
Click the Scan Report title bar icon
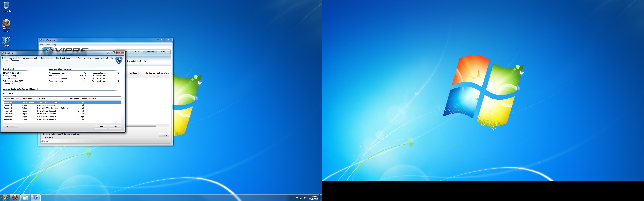pyautogui.click(x=3, y=53)
